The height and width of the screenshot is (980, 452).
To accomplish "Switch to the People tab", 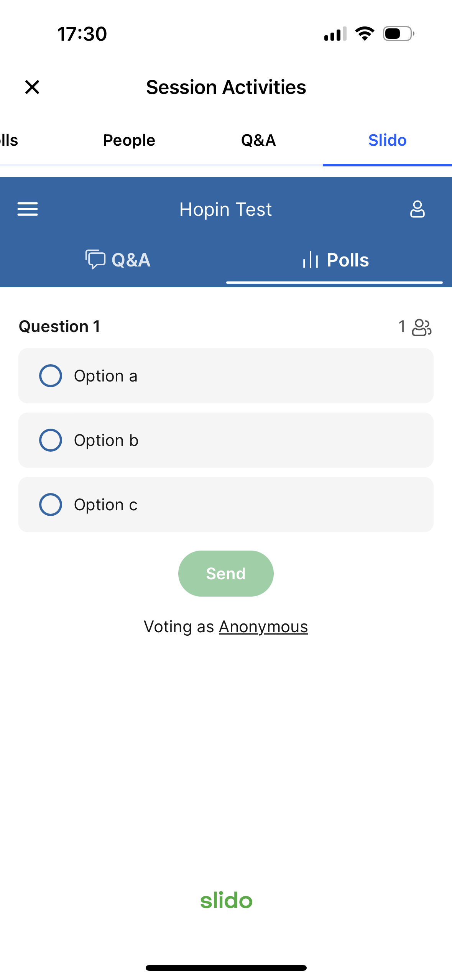I will (x=129, y=140).
